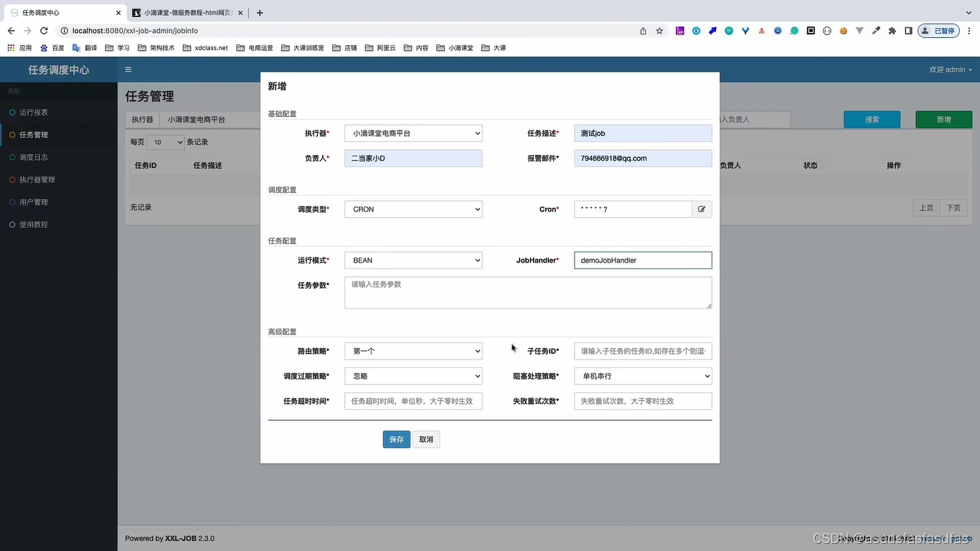Open the xdclass.net bookmark

pyautogui.click(x=205, y=48)
